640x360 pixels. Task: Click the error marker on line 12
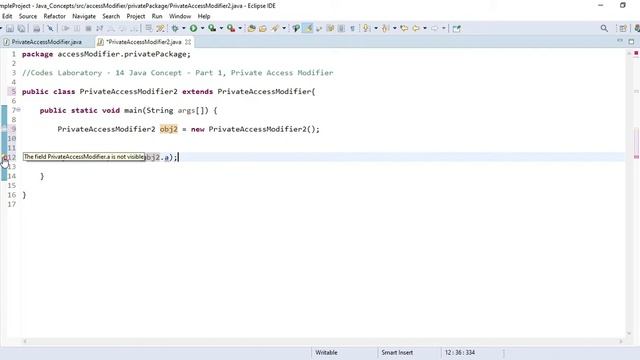point(4,157)
